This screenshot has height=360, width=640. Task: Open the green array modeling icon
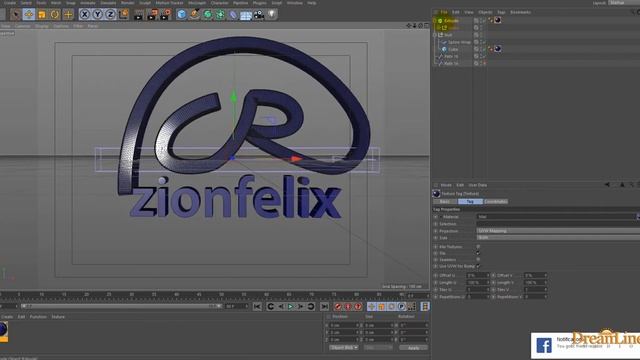click(x=220, y=15)
